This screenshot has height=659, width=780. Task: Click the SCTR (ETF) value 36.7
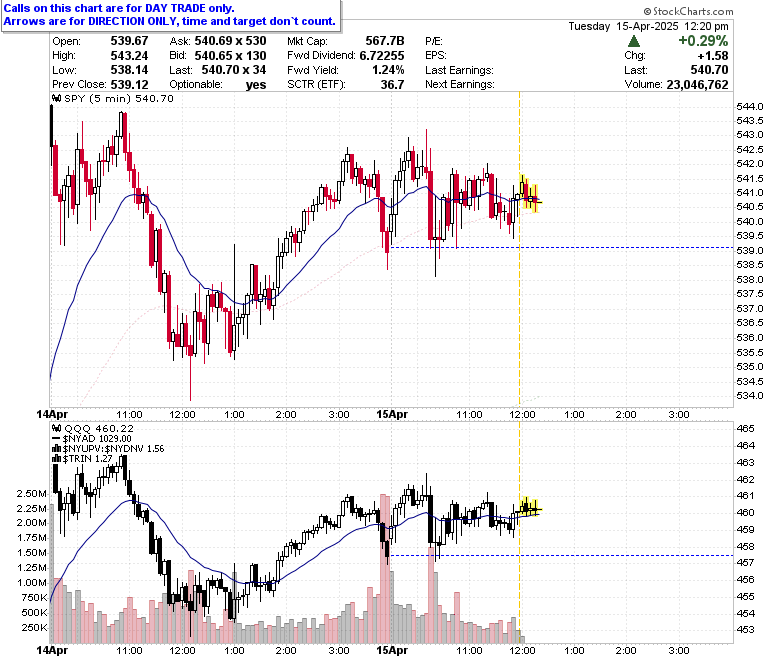tap(392, 84)
